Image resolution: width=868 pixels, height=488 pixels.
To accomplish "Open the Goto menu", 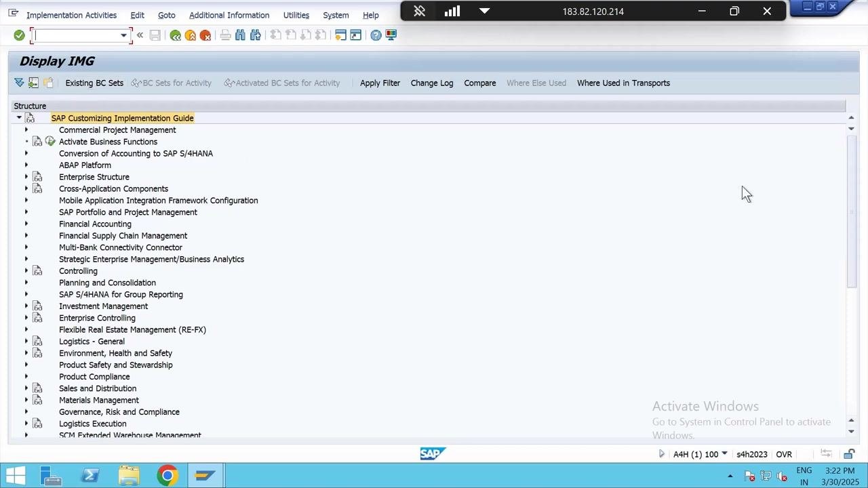I will tap(166, 15).
